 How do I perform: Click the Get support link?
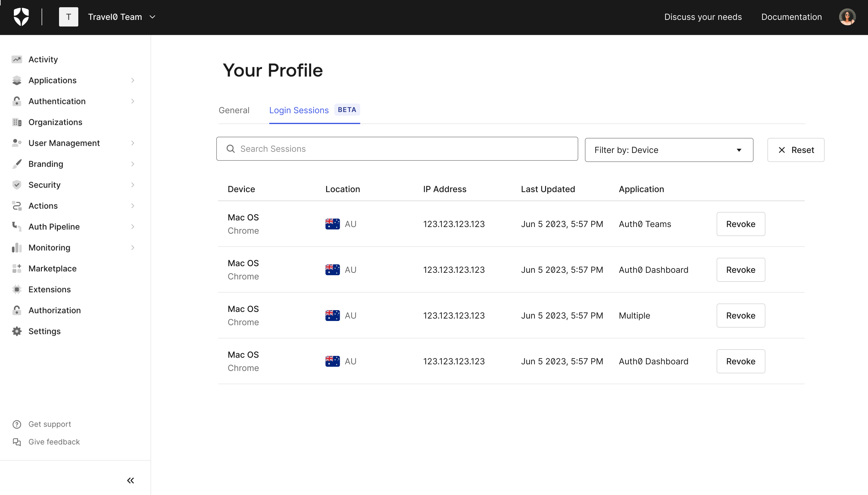click(49, 424)
